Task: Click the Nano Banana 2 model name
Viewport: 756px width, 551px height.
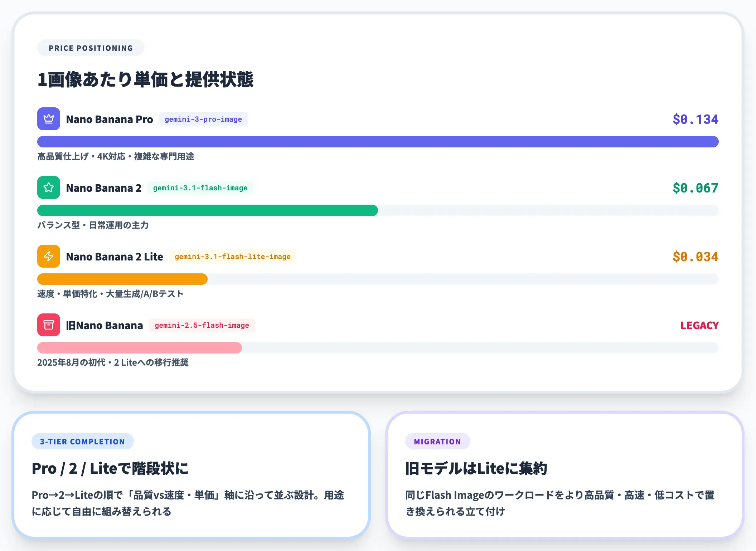Action: [104, 188]
